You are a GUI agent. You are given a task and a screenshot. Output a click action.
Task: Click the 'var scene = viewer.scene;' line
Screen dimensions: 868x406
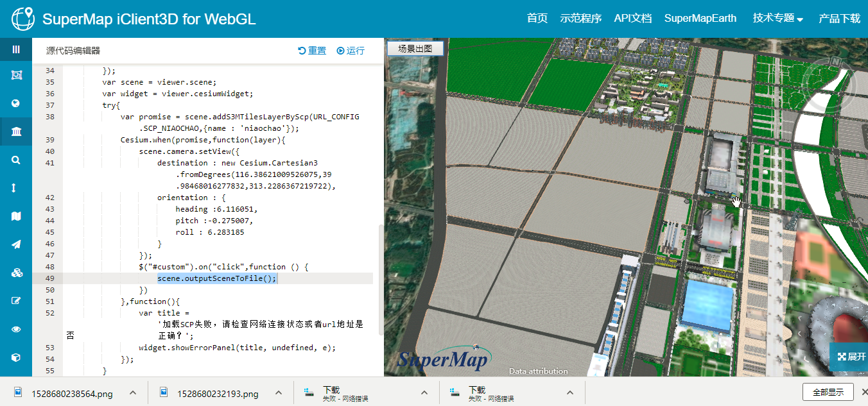pos(159,82)
